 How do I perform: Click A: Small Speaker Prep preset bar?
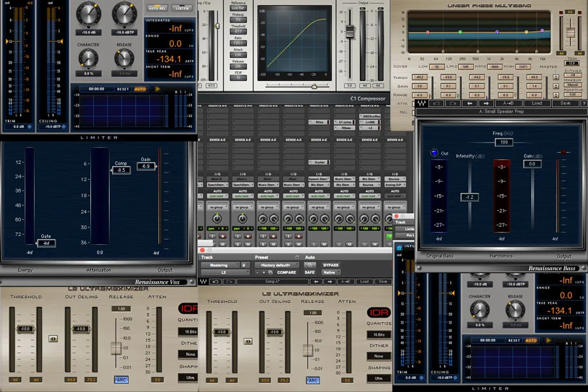pos(501,112)
